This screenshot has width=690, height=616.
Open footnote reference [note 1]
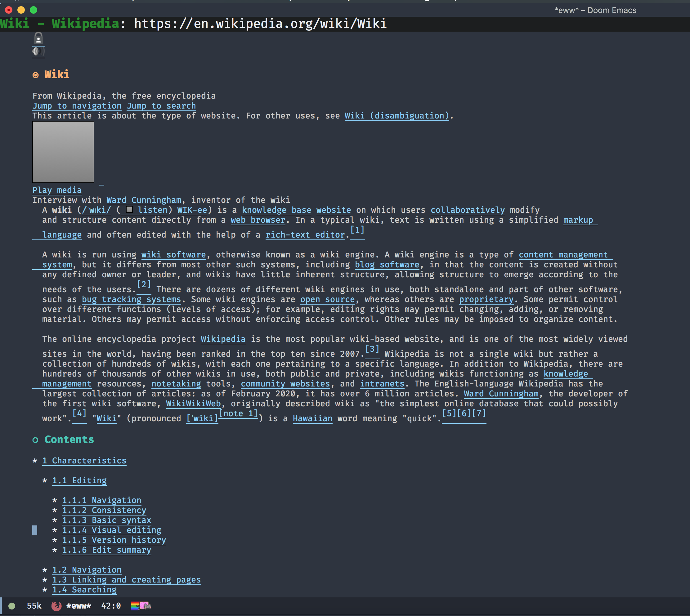point(238,413)
